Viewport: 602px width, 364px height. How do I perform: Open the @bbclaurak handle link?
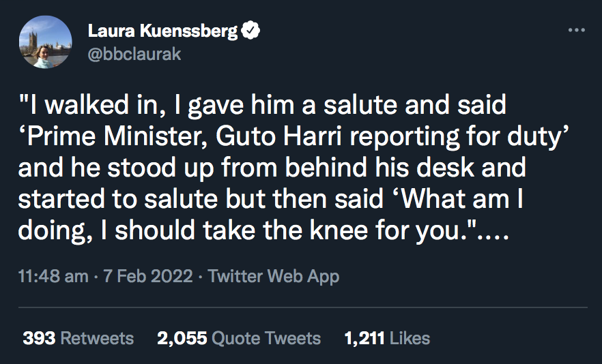point(135,54)
